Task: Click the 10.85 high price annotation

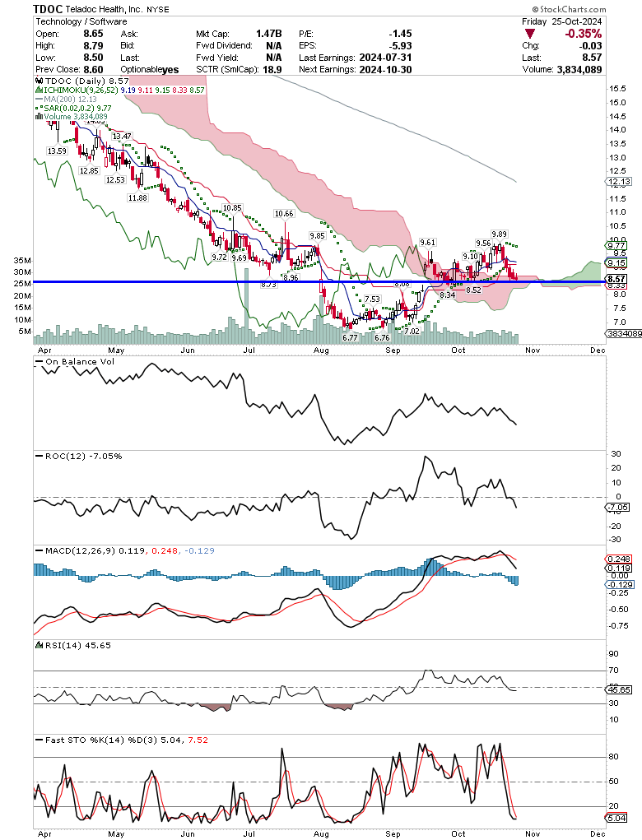Action: coord(233,207)
